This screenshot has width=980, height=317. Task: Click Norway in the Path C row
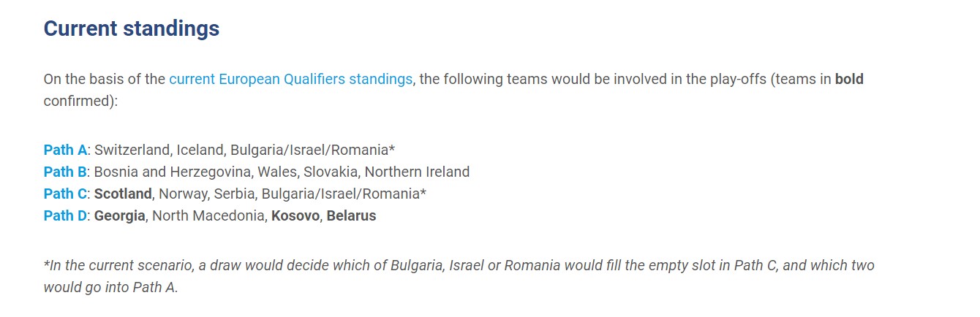pyautogui.click(x=180, y=194)
